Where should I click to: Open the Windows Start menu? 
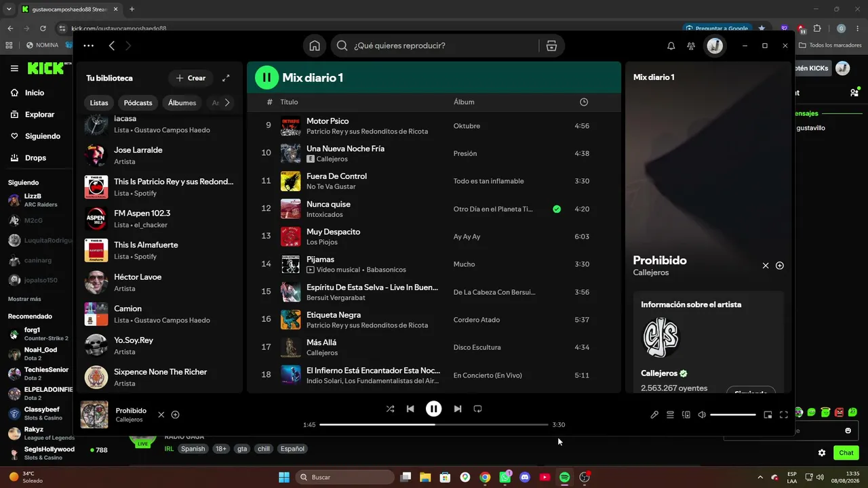[x=284, y=477]
